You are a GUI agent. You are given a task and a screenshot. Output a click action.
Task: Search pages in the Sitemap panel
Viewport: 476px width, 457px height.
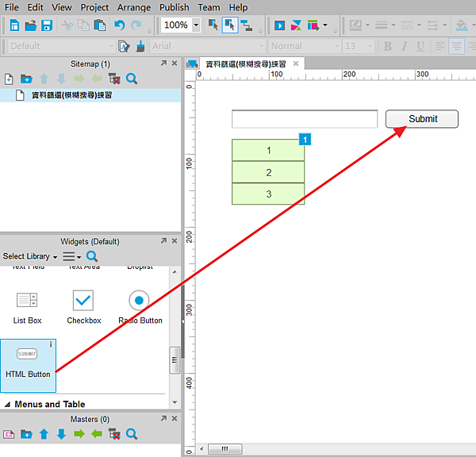132,79
